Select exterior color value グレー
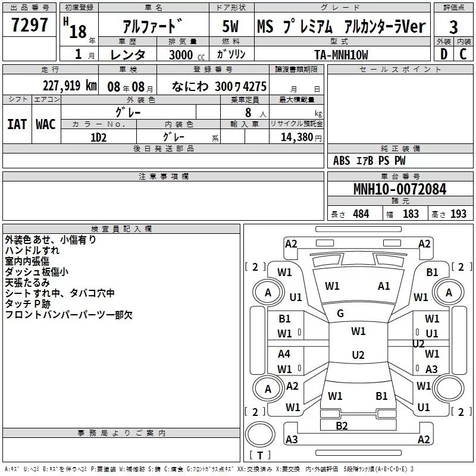Viewport: 476px width, 476px height. tap(128, 112)
